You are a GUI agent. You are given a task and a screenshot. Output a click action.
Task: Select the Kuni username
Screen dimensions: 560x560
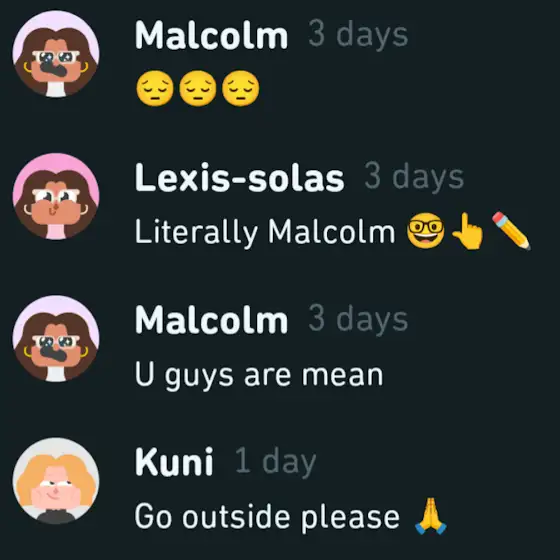coord(174,462)
